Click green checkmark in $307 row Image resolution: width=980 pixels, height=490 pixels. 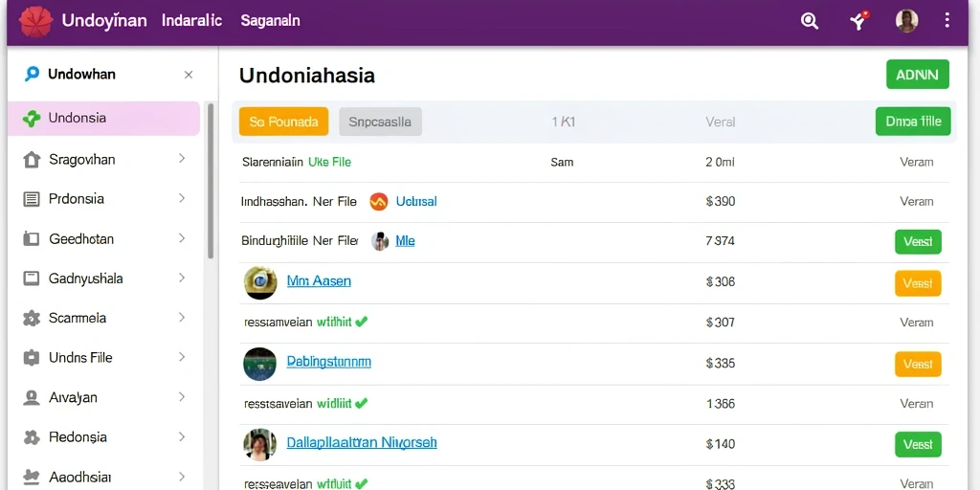361,322
